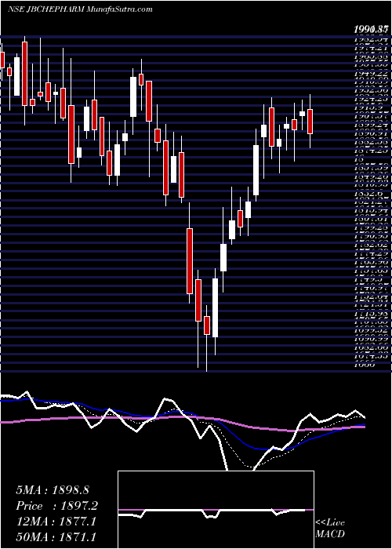Screen dimensions: 392x549
Task: Click the 50MA : 1871.1 value
Action: pyautogui.click(x=56, y=537)
